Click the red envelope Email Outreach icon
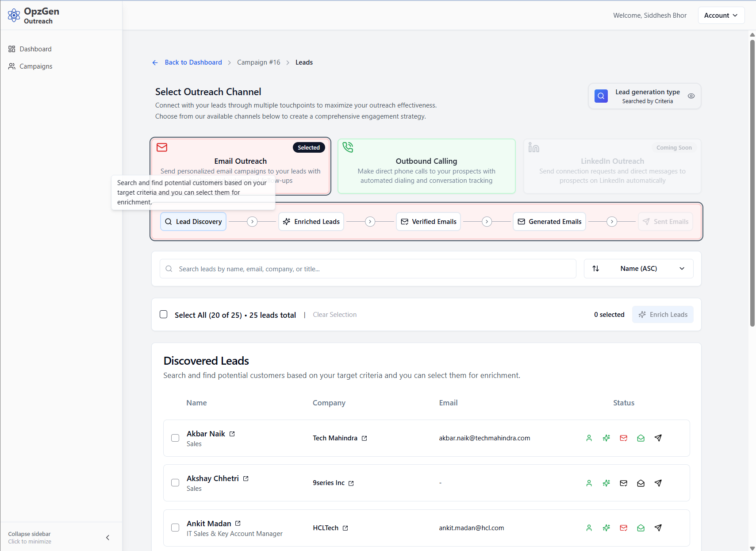Screen dimensions: 756x551 point(162,147)
